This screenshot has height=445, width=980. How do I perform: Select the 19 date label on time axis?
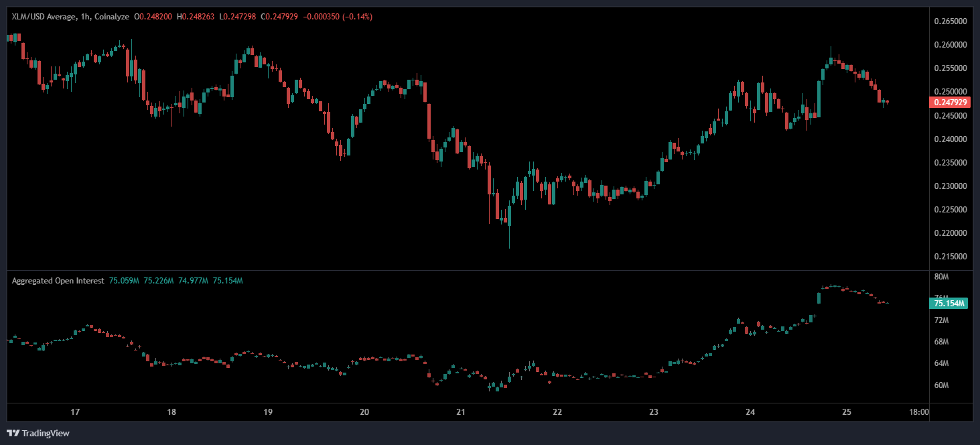point(268,412)
